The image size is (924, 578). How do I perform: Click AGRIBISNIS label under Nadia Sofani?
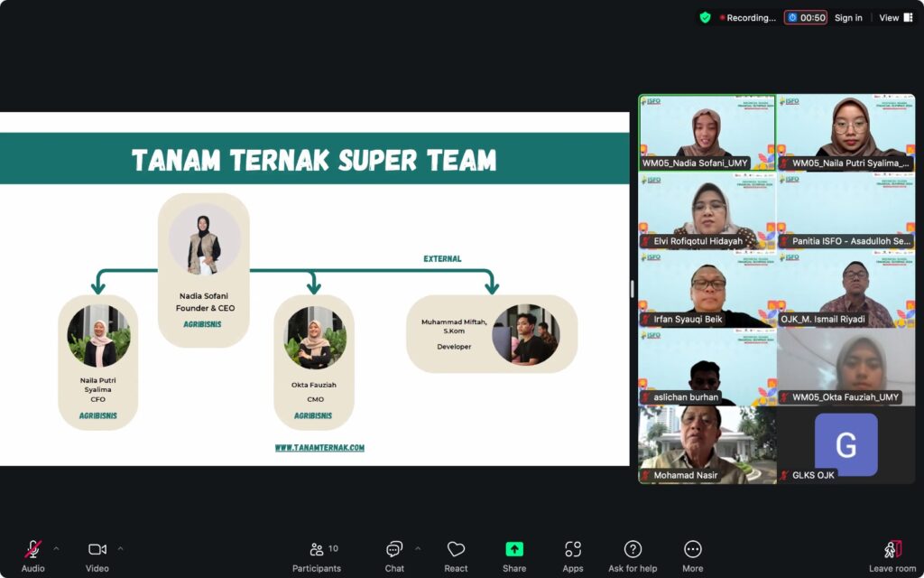tap(202, 324)
